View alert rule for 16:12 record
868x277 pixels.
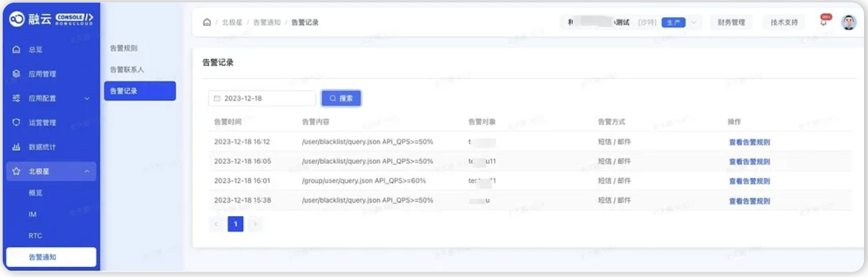[x=749, y=142]
